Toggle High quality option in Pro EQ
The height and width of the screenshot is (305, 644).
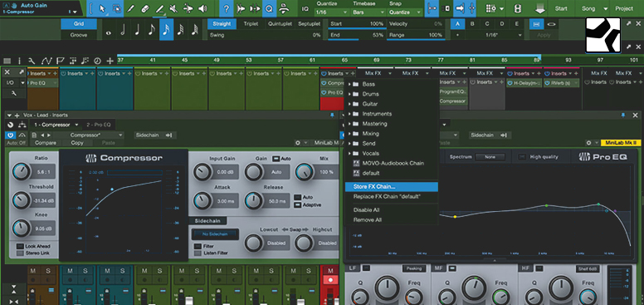(522, 156)
